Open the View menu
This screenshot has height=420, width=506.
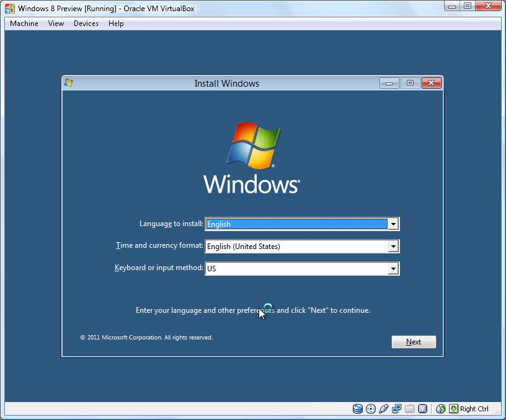point(56,24)
